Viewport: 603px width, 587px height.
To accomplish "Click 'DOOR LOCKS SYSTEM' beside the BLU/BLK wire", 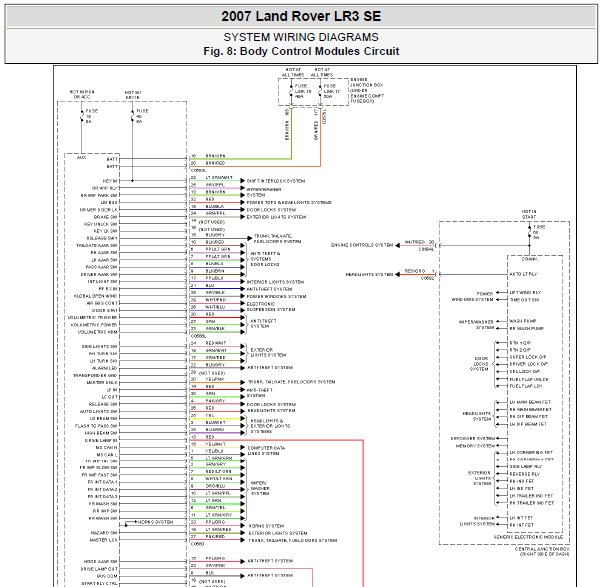I will (x=271, y=210).
